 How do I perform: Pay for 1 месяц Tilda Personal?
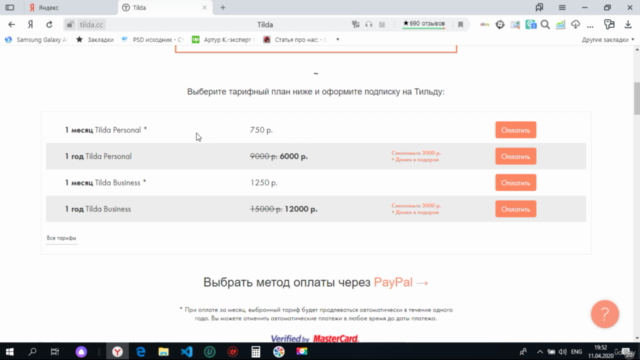click(516, 130)
